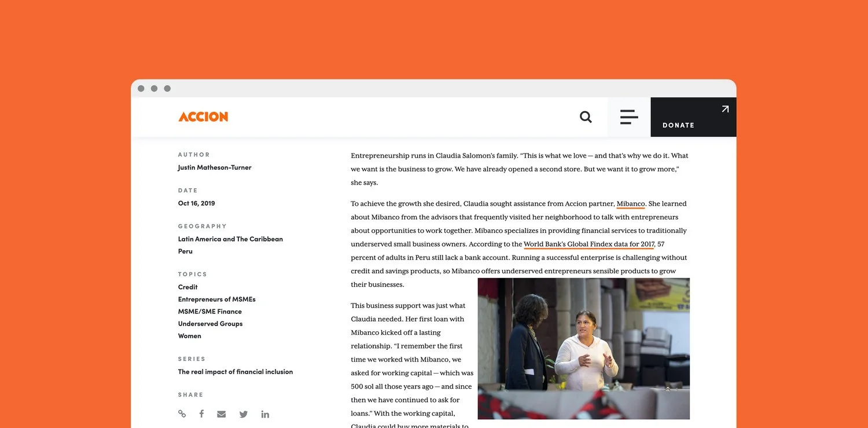868x428 pixels.
Task: Open the Mibanco underlined link
Action: (x=631, y=204)
